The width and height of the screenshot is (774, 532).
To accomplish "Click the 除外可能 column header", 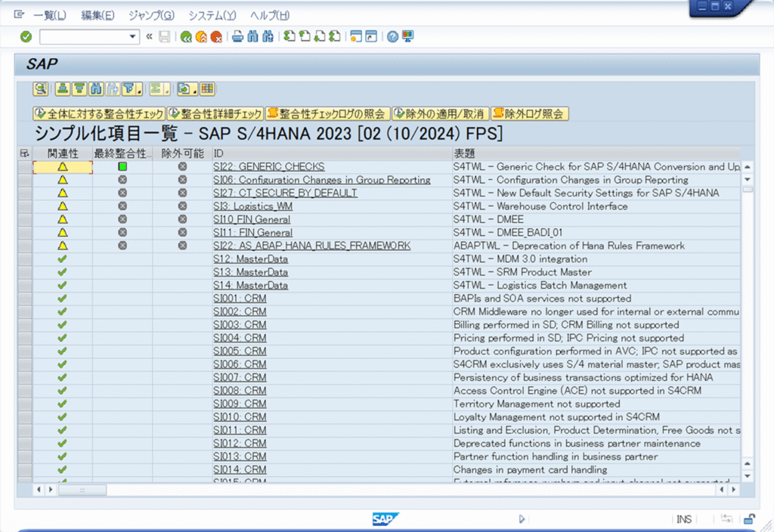I will pos(183,153).
